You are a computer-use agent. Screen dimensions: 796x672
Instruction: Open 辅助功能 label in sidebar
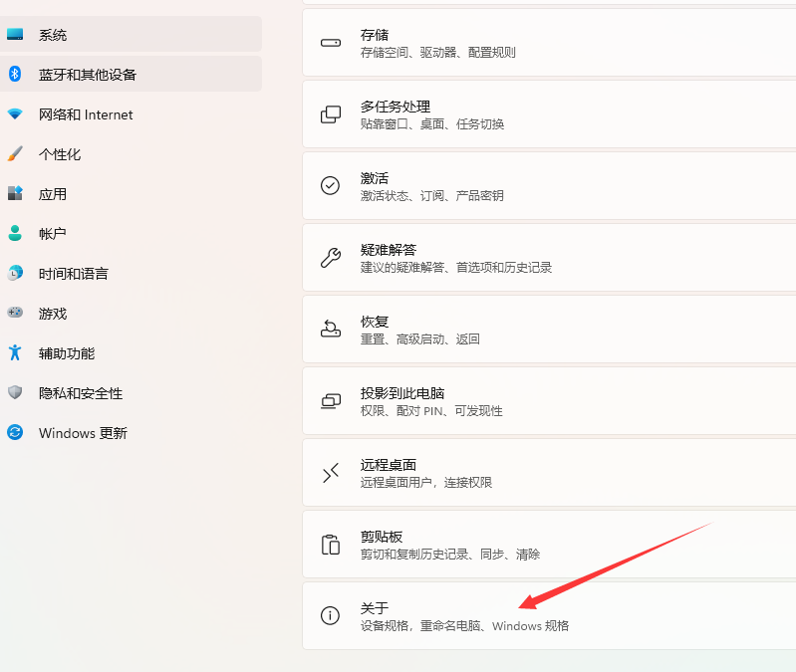coord(67,353)
